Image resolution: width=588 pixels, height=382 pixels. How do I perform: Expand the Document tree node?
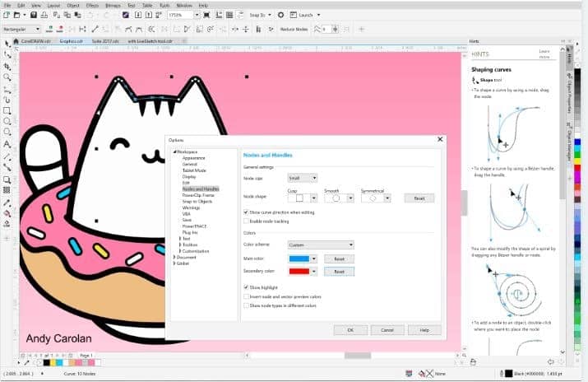pos(174,258)
